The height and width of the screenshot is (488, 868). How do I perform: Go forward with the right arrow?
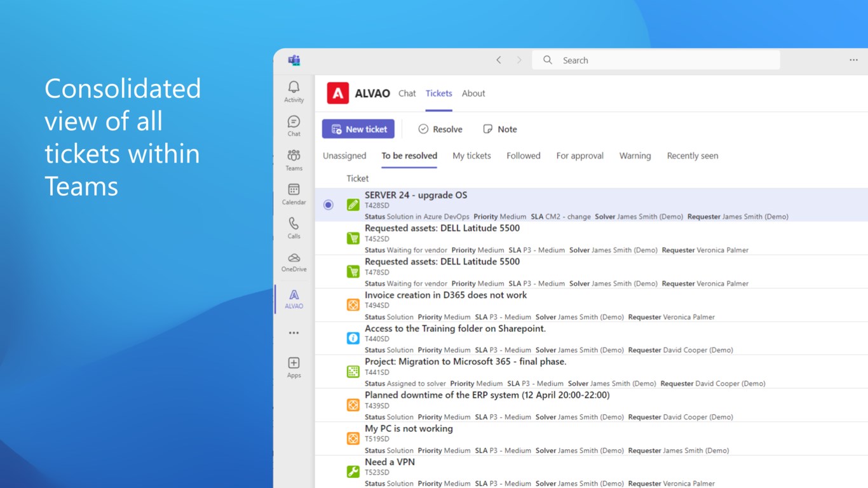pyautogui.click(x=519, y=60)
